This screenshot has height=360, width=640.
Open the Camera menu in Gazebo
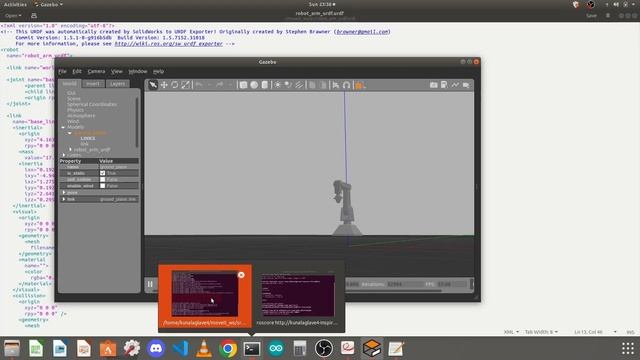point(96,71)
